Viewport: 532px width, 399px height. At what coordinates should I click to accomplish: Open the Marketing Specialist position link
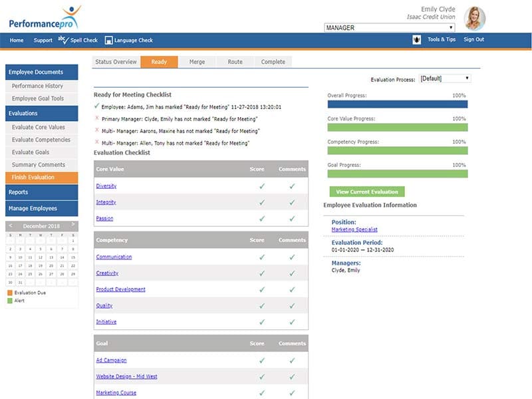[x=354, y=229]
